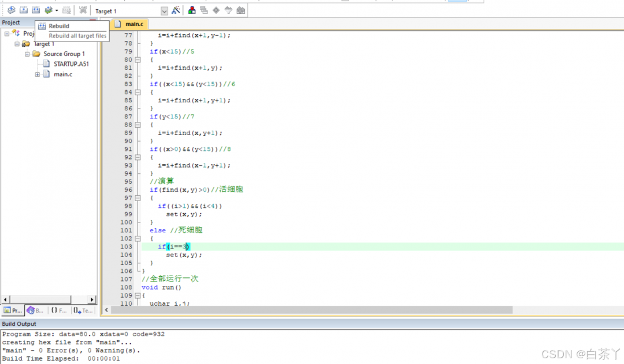Open the Books tab icon in Project panel
Screen dimensions: 624x364
35,310
